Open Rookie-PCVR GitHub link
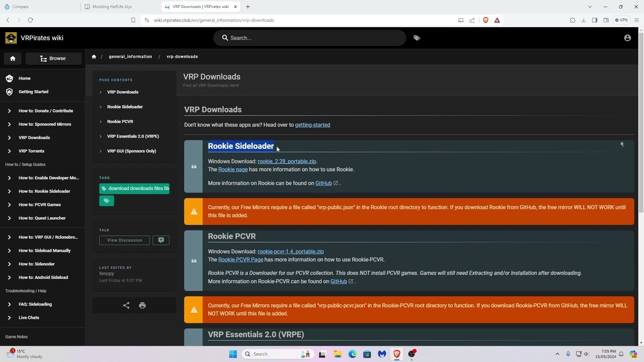644x362 pixels. (339, 282)
